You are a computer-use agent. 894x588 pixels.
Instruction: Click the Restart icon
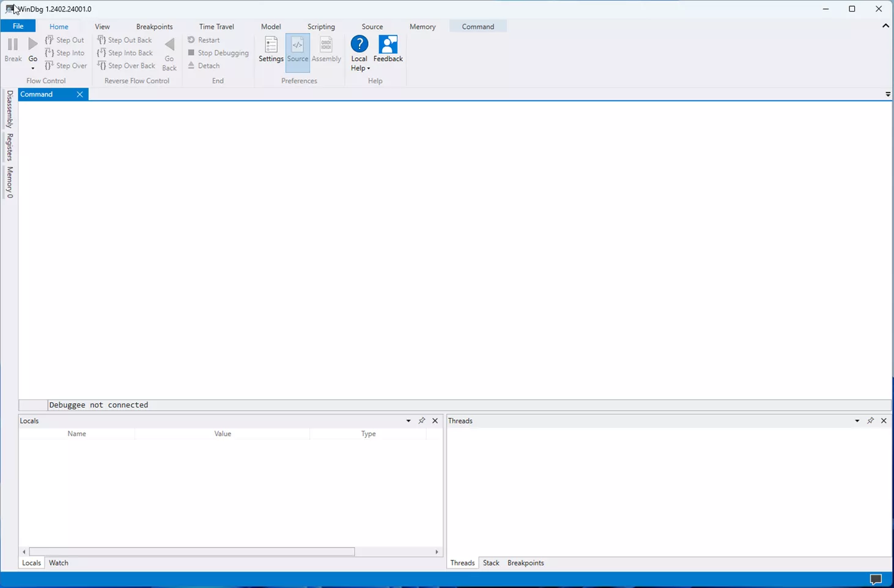(191, 40)
